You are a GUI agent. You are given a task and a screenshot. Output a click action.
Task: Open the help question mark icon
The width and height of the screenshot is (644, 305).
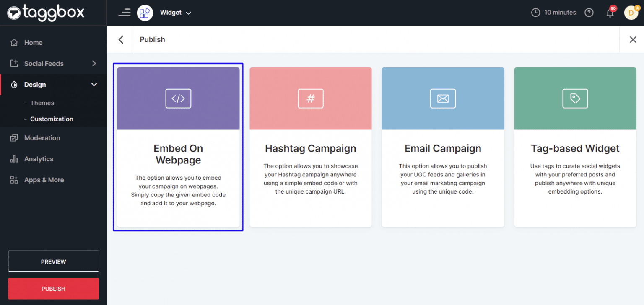(589, 13)
